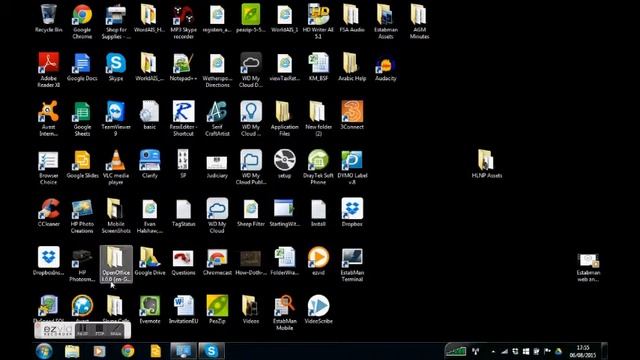Select the FSA Audio folder

coord(352,18)
